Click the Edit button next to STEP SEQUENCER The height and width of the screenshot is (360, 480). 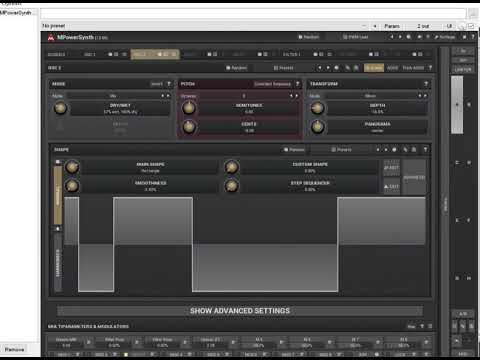(x=391, y=186)
